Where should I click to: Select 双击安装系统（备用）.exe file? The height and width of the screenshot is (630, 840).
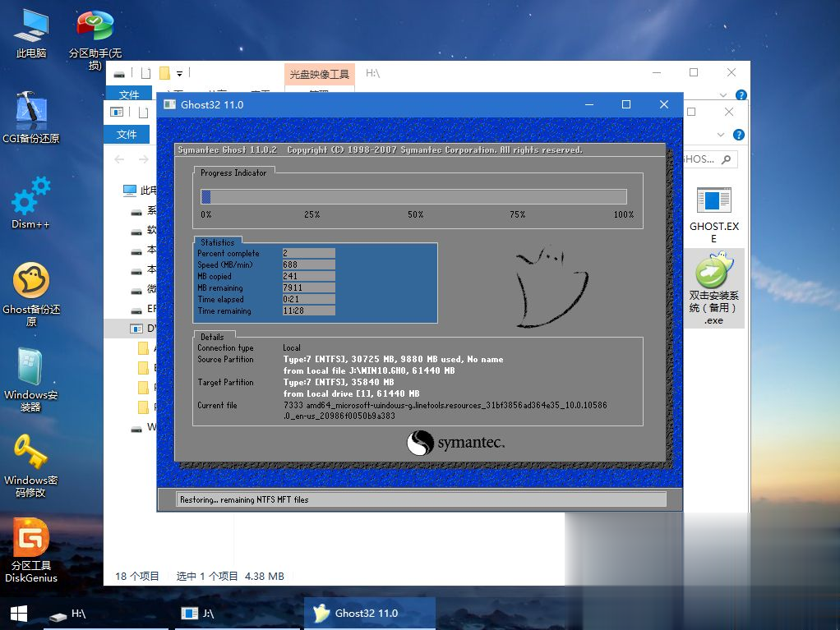pos(714,289)
